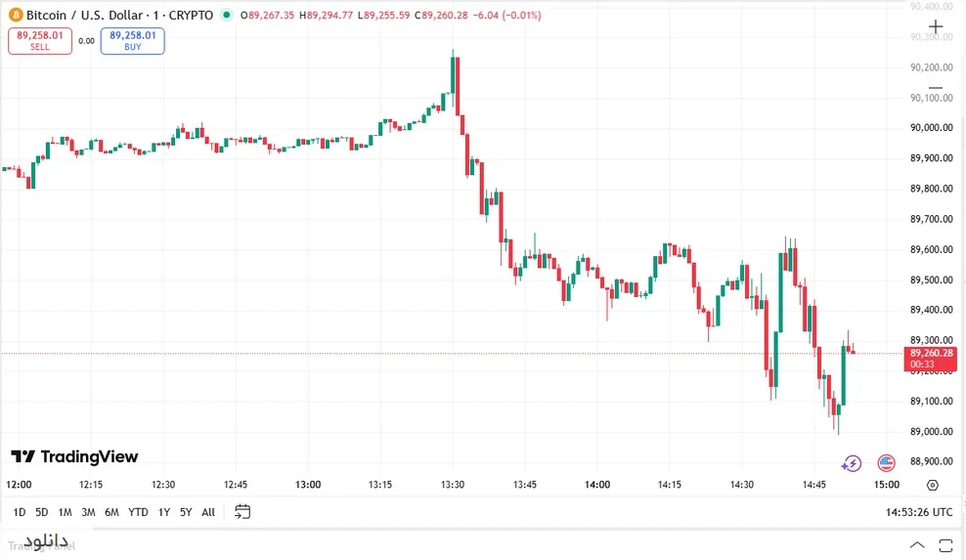Click the purple lightning events icon
Screen dimensions: 966x560
852,463
